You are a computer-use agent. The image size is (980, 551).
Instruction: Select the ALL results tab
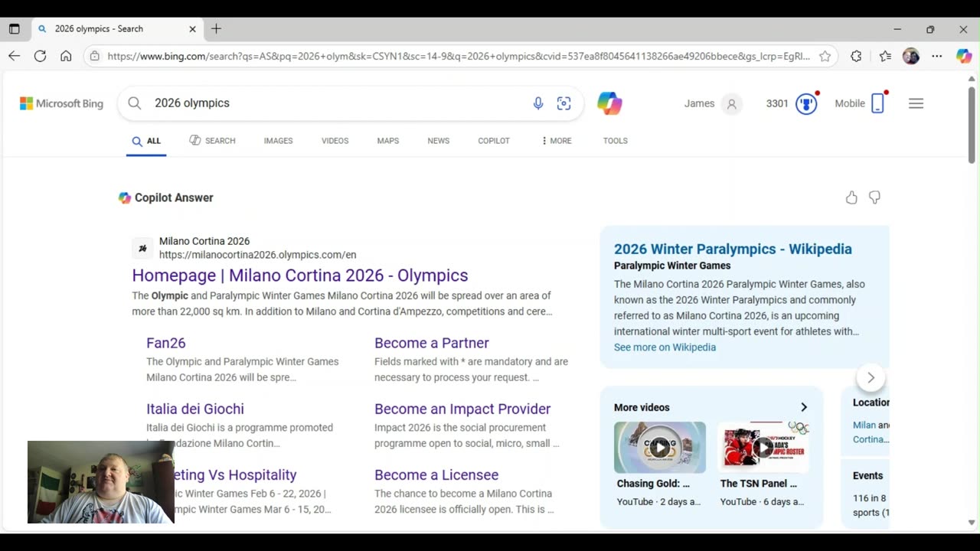146,141
